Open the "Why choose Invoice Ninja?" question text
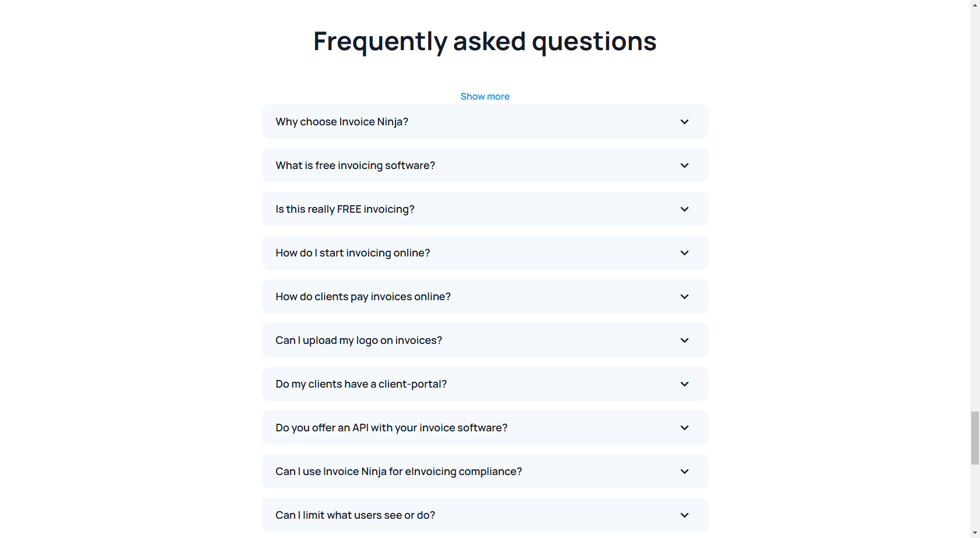 pyautogui.click(x=342, y=122)
